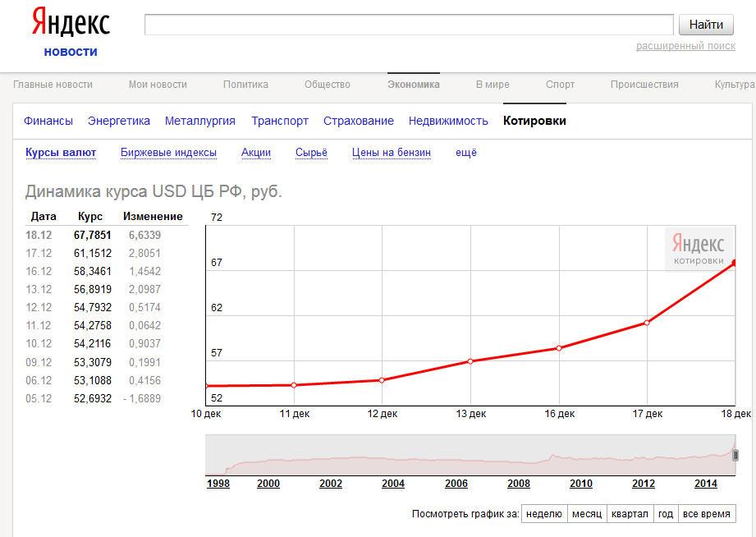Open the В мире section
The width and height of the screenshot is (756, 537).
pyautogui.click(x=493, y=85)
